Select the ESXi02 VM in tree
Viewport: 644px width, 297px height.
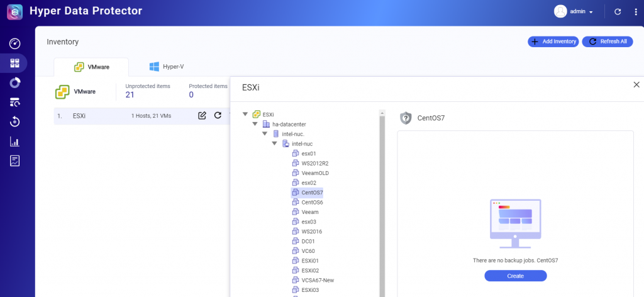310,271
